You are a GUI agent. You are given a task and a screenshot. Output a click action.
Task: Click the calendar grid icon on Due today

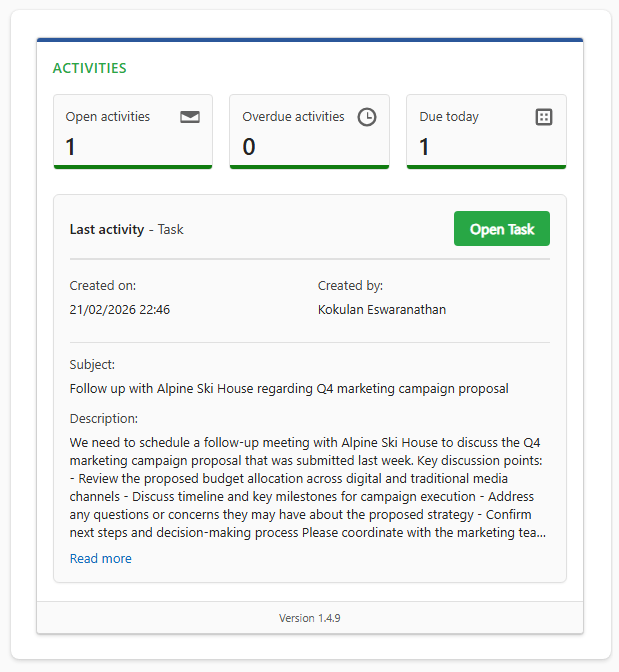pyautogui.click(x=544, y=117)
